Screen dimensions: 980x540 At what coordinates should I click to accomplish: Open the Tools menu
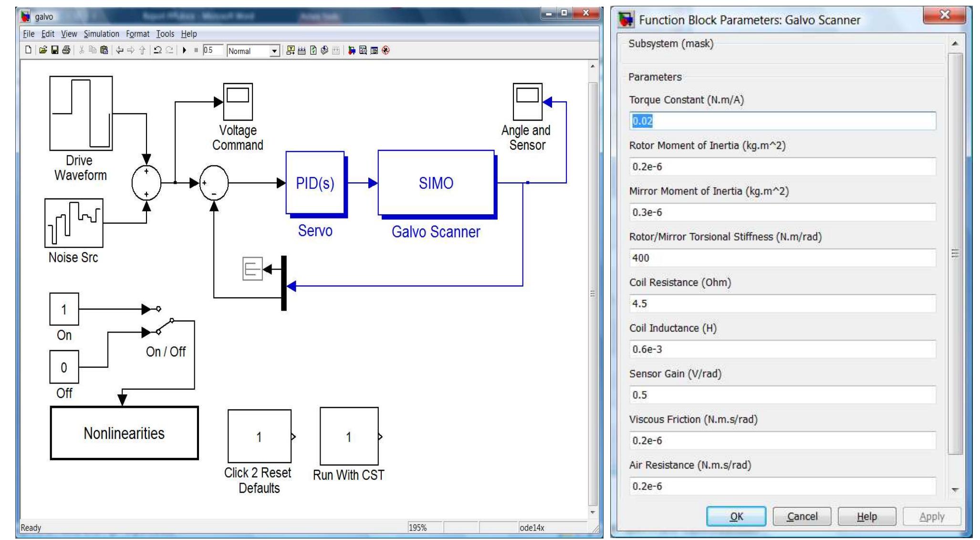[165, 34]
